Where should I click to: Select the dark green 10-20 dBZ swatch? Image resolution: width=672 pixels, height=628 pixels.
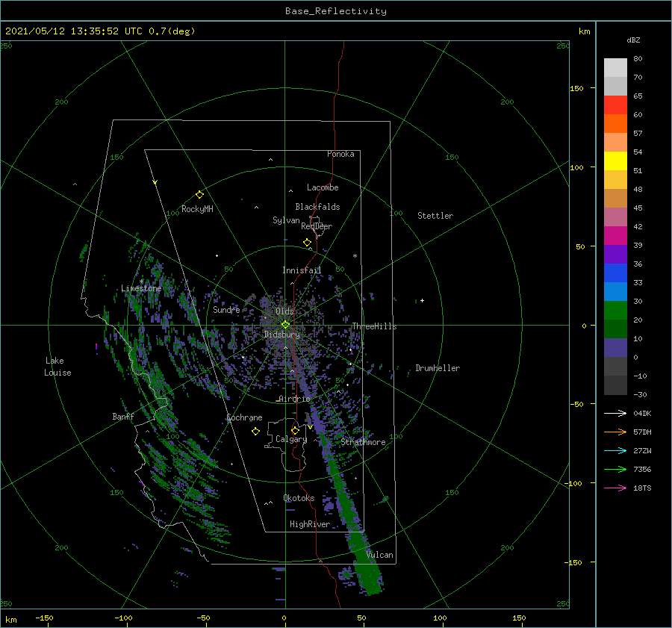(615, 329)
